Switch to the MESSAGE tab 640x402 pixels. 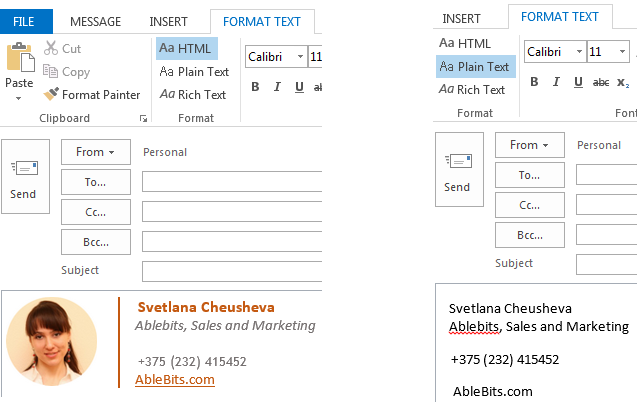[96, 21]
